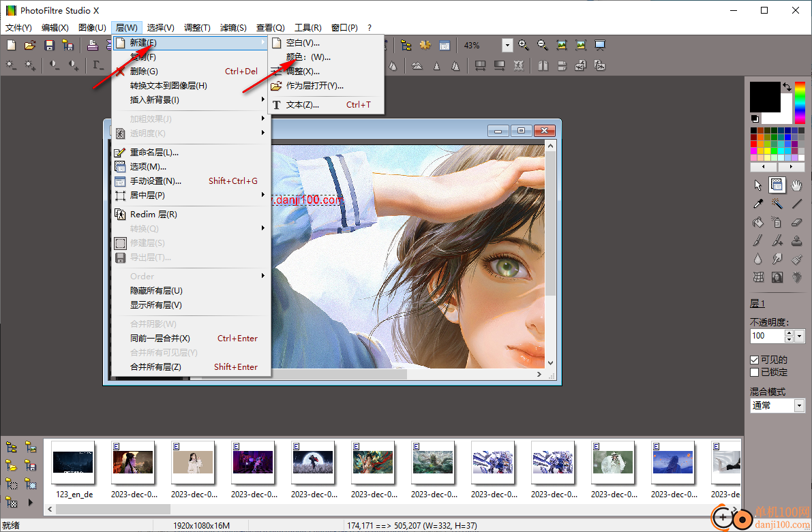
Task: Click 隐藏所有层(U) menu entry
Action: coord(191,291)
